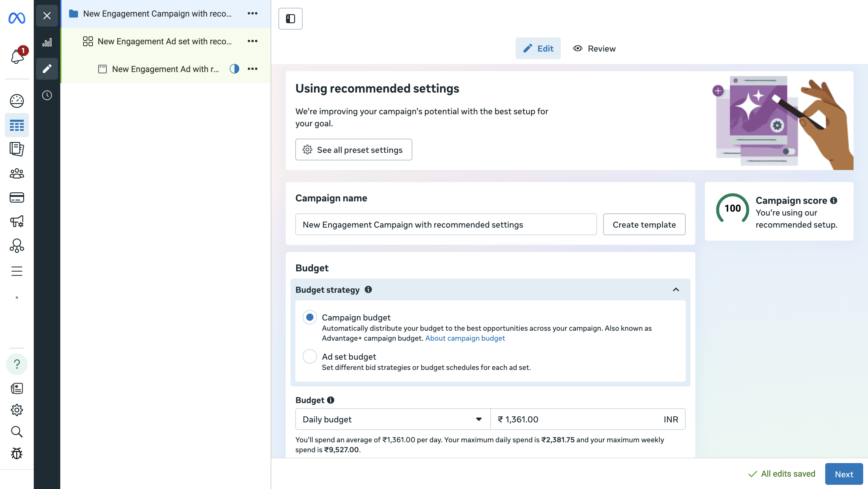Open Billing card icon in sidebar

[17, 197]
